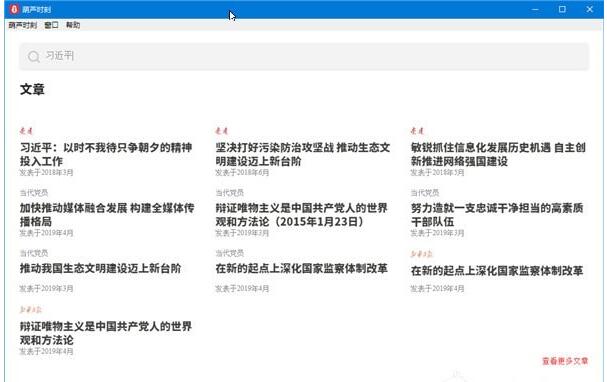The image size is (607, 382).
Task: Click 当代党员 label above 推动我国生态文明建设
Action: (34, 253)
